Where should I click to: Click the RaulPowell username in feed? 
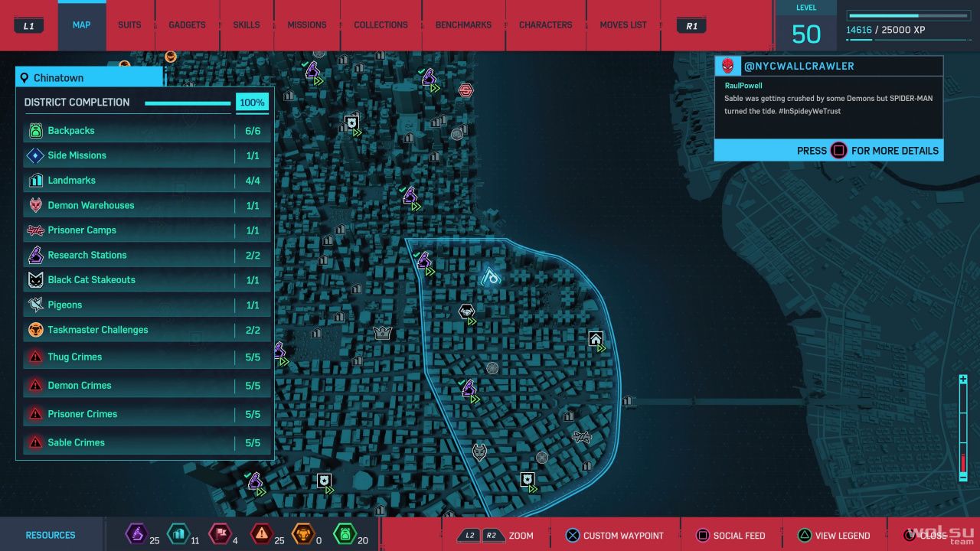pos(743,86)
